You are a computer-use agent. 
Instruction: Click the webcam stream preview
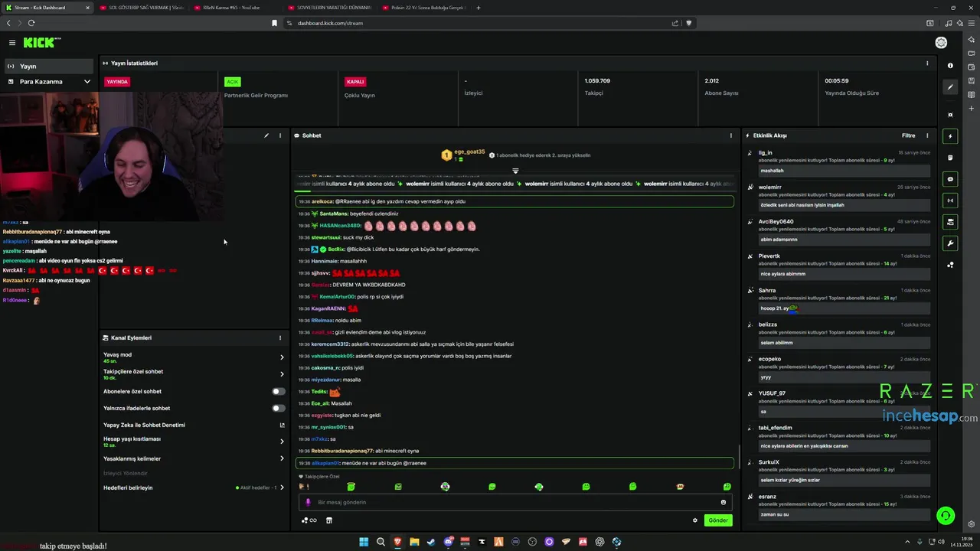112,157
